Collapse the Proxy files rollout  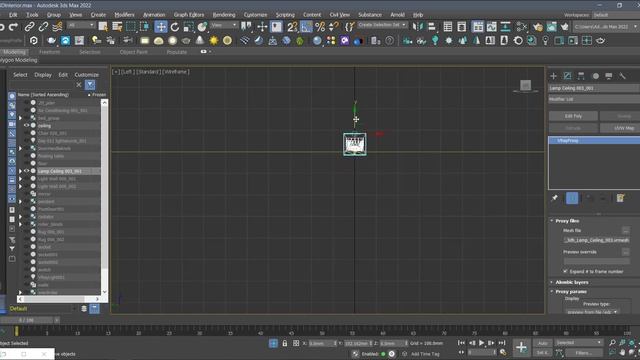(x=552, y=221)
